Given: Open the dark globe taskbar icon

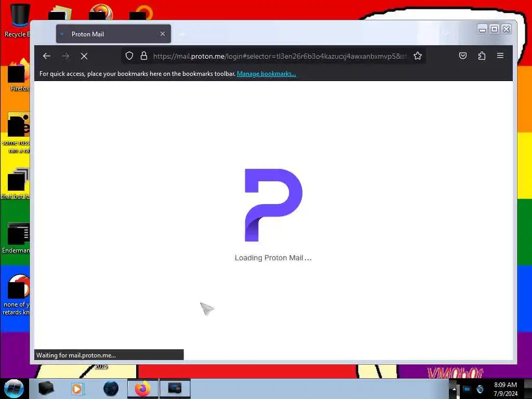Looking at the screenshot, I should tap(111, 389).
